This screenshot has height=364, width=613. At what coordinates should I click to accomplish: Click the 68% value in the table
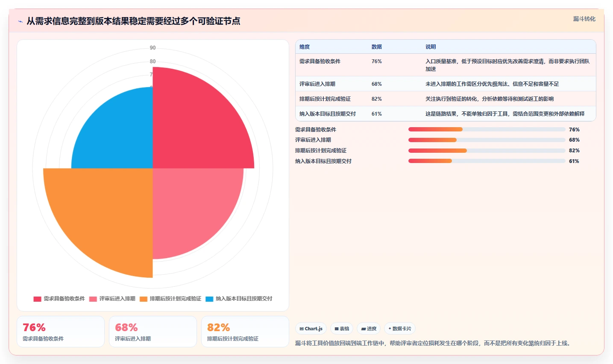(377, 84)
